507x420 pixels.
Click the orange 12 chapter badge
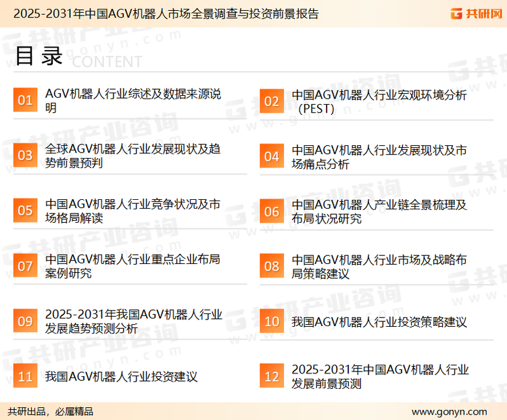click(x=272, y=375)
